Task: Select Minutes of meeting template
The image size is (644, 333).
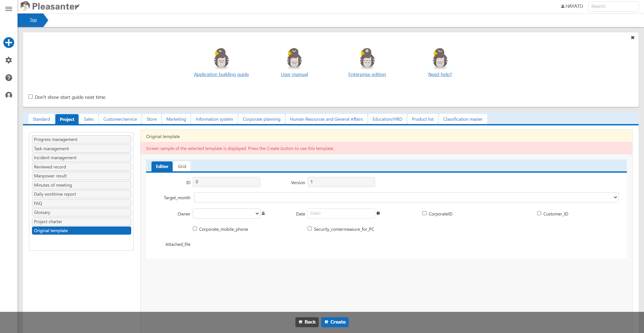Action: click(x=81, y=185)
